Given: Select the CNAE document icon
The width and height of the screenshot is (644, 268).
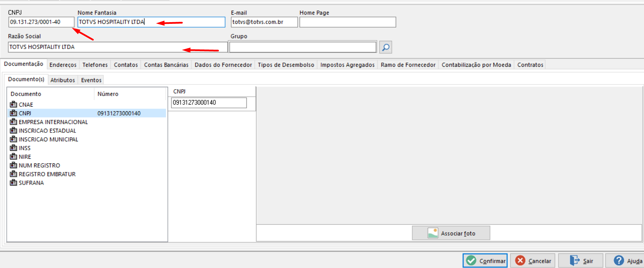Looking at the screenshot, I should pyautogui.click(x=13, y=104).
